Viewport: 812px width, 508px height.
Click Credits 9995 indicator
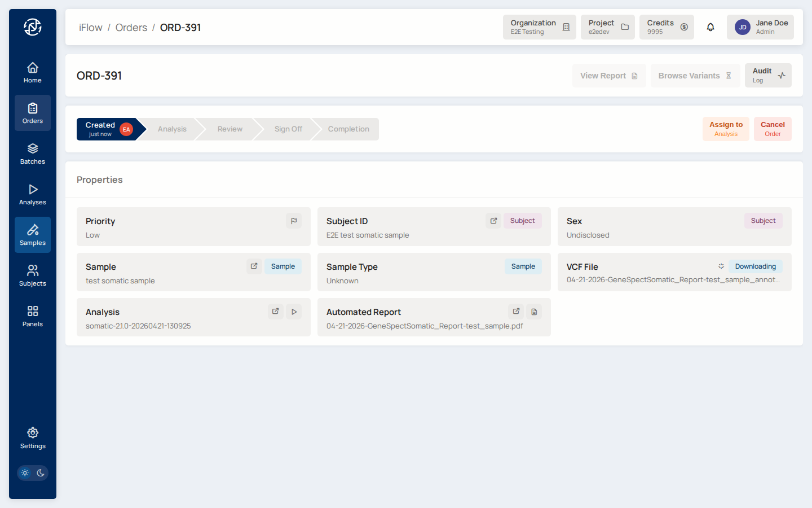coord(667,27)
